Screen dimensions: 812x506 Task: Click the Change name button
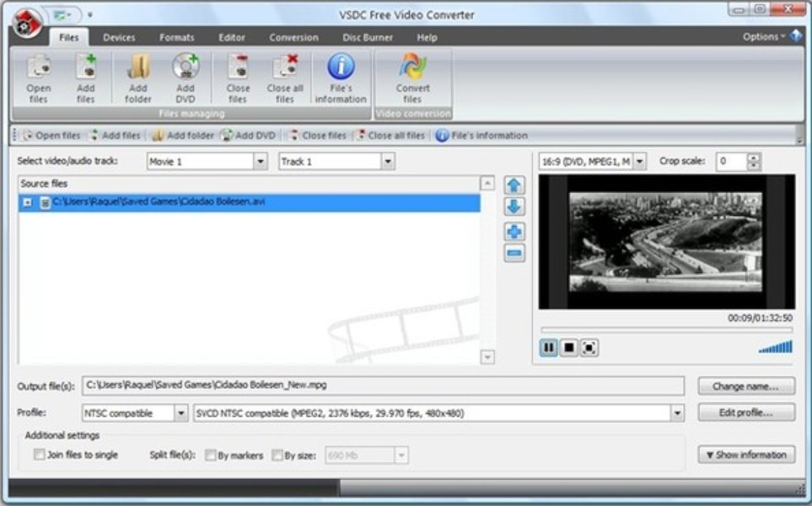(746, 386)
